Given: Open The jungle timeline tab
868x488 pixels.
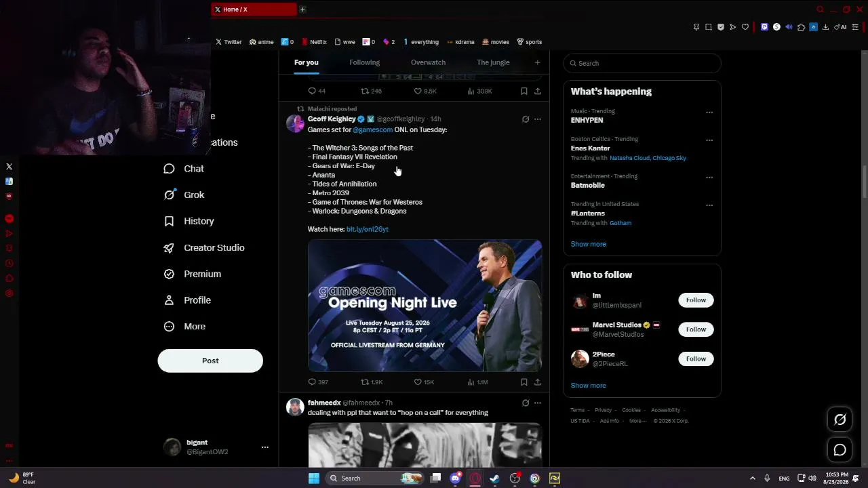Looking at the screenshot, I should 493,62.
